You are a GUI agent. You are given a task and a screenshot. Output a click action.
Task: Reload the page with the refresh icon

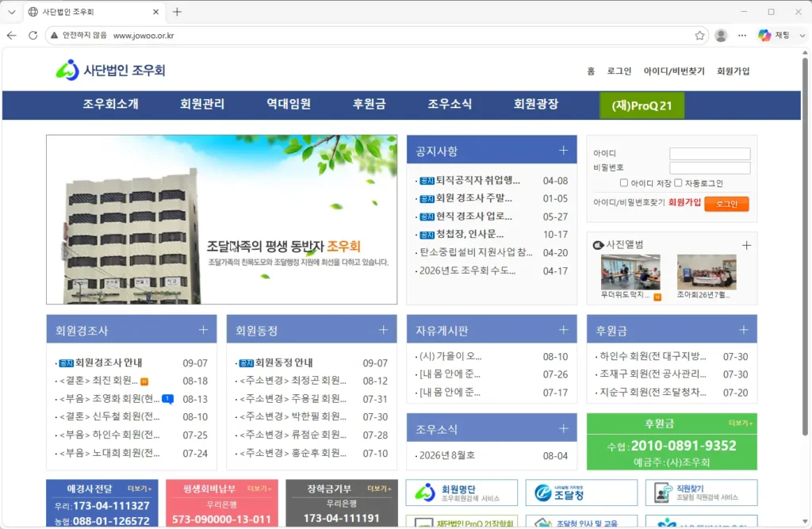[x=33, y=35]
